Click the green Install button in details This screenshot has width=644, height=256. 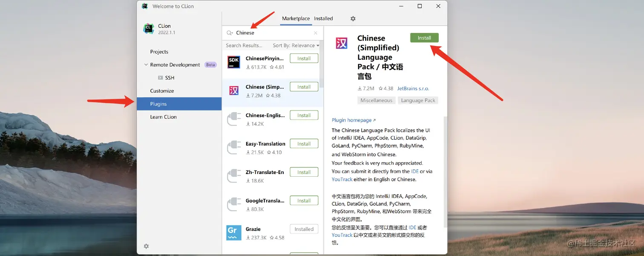click(x=424, y=38)
